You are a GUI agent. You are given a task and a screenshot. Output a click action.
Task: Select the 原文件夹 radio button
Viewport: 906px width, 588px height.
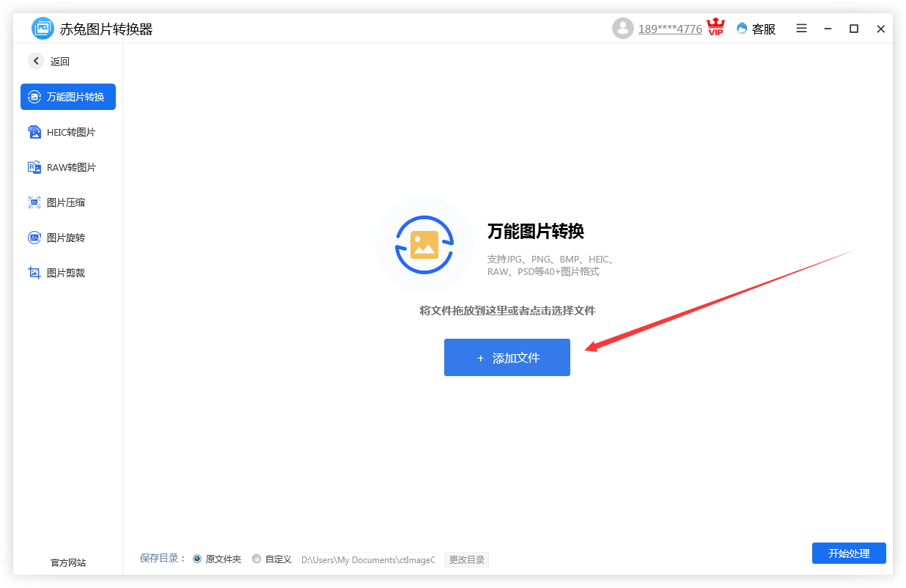(197, 559)
